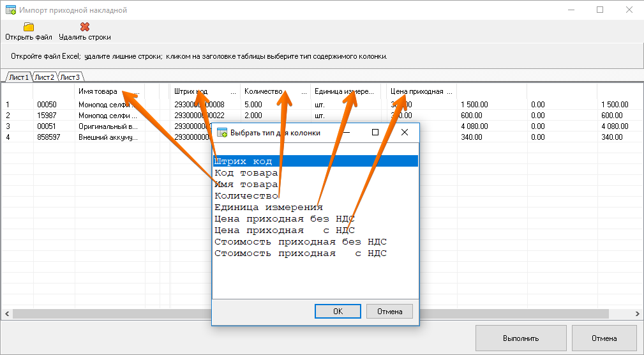
Task: Close the column type dialog
Action: tap(405, 132)
